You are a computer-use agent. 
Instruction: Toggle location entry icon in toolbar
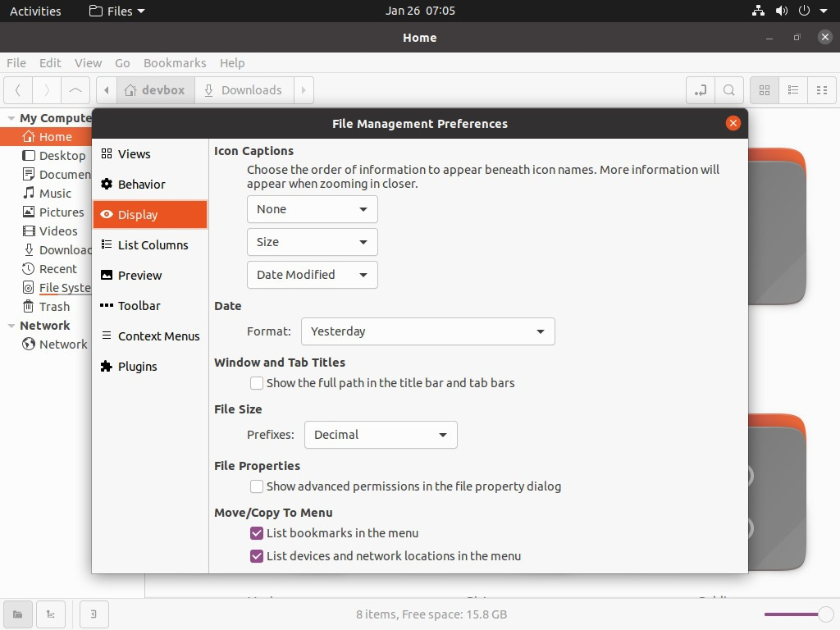(700, 90)
